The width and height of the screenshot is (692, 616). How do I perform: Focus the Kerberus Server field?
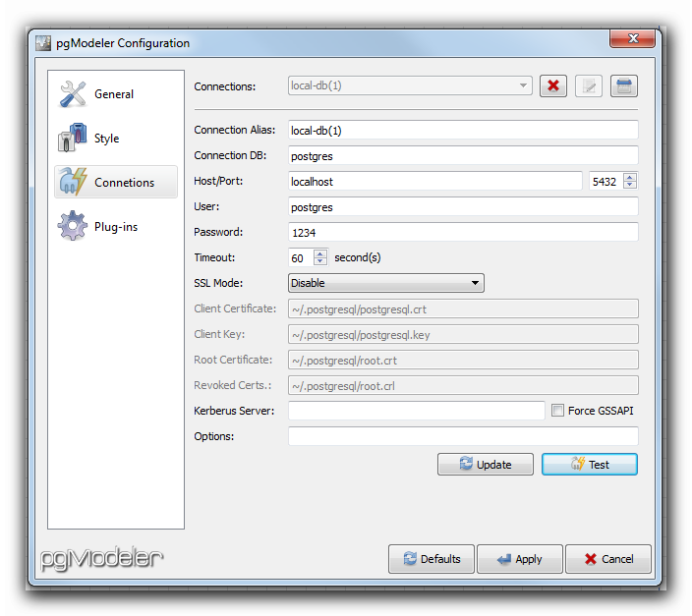click(417, 411)
